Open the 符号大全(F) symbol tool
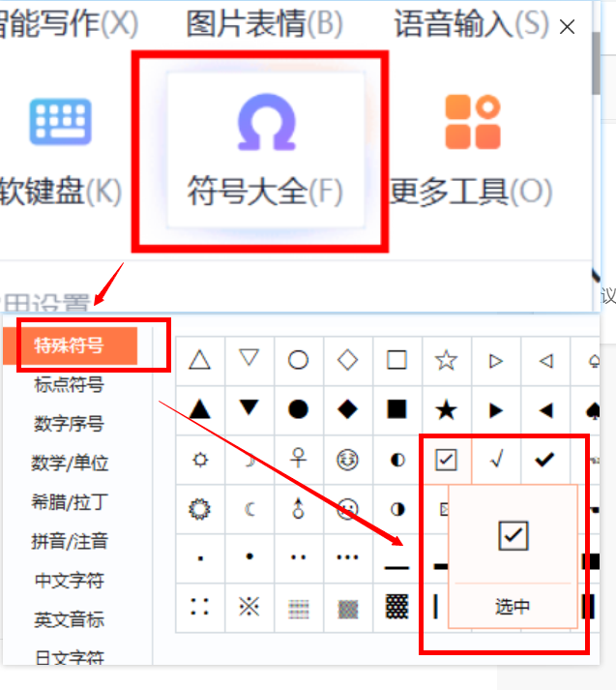 [266, 151]
